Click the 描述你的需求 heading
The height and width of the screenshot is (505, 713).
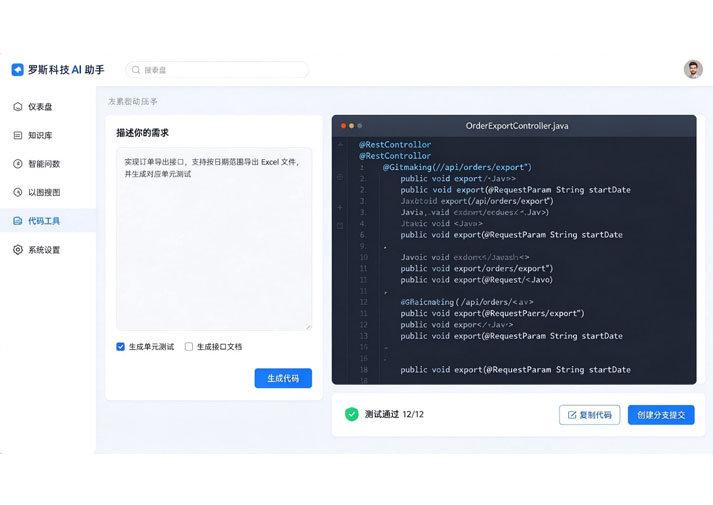(142, 133)
